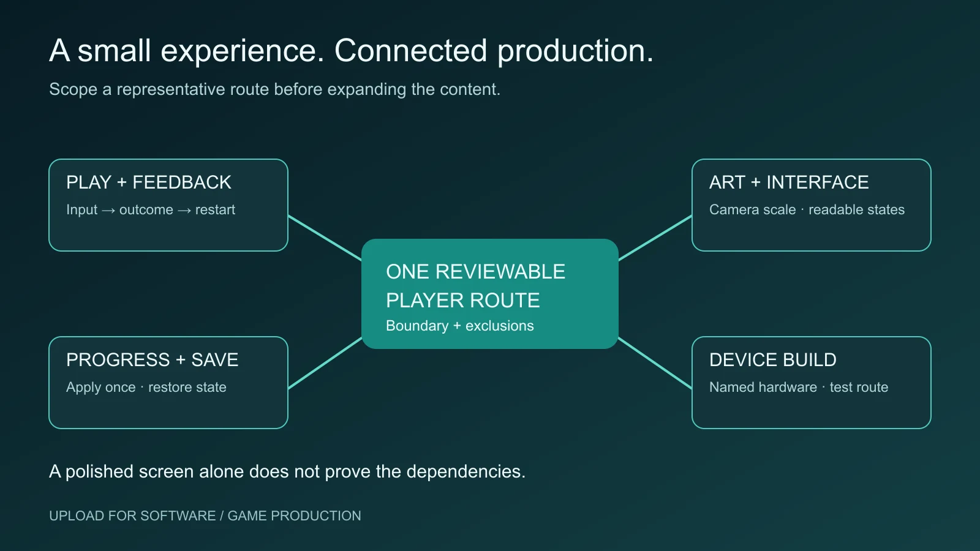Click 'Apply once · restore state' text

pyautogui.click(x=146, y=388)
